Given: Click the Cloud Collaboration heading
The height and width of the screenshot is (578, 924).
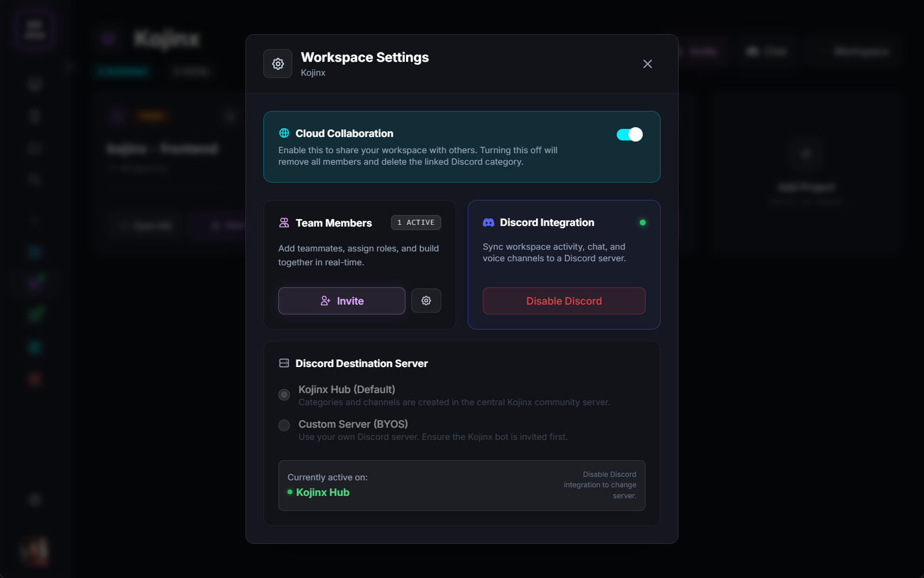Looking at the screenshot, I should [x=344, y=134].
